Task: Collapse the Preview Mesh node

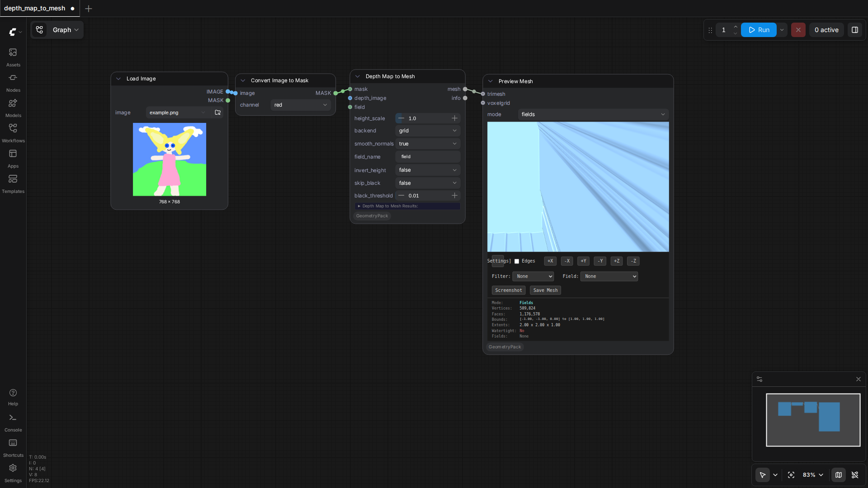Action: pos(491,81)
